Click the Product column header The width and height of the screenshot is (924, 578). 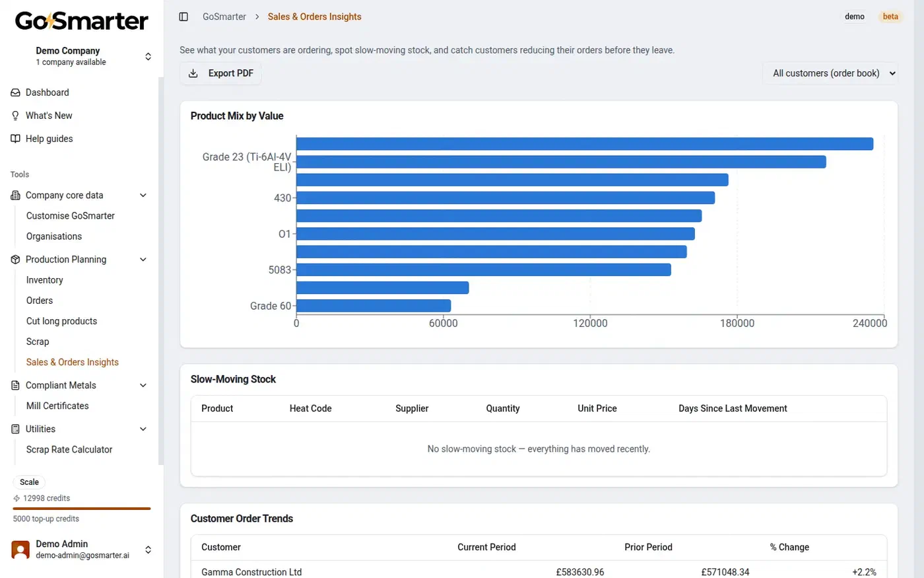[217, 408]
